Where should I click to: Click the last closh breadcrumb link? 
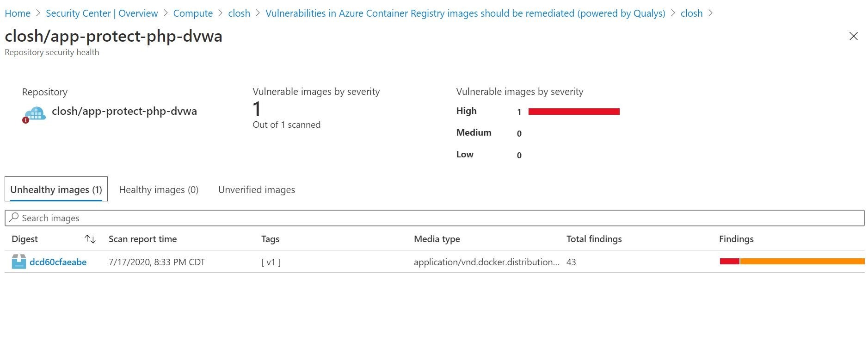pos(691,13)
